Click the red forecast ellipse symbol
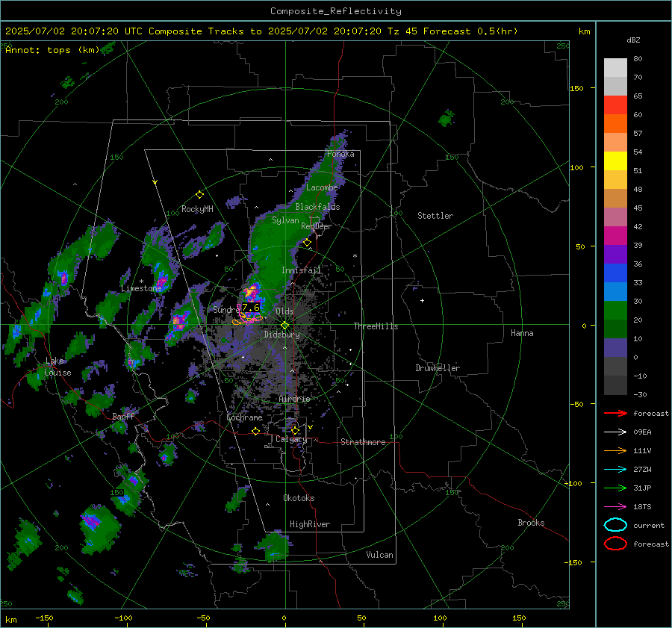The width and height of the screenshot is (672, 628). coord(615,544)
